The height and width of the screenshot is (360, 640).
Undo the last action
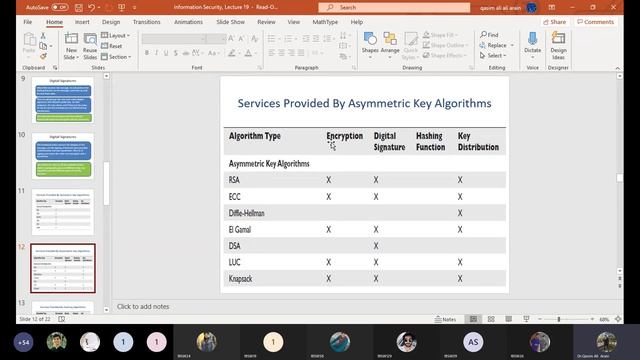point(91,7)
